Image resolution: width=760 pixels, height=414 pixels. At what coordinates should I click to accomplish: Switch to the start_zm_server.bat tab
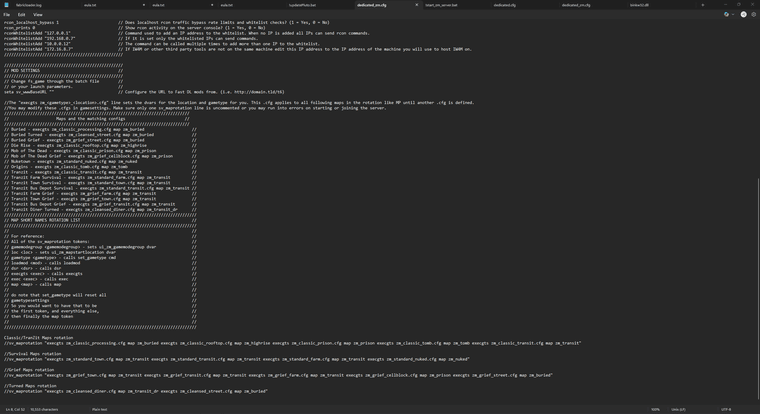(x=441, y=4)
